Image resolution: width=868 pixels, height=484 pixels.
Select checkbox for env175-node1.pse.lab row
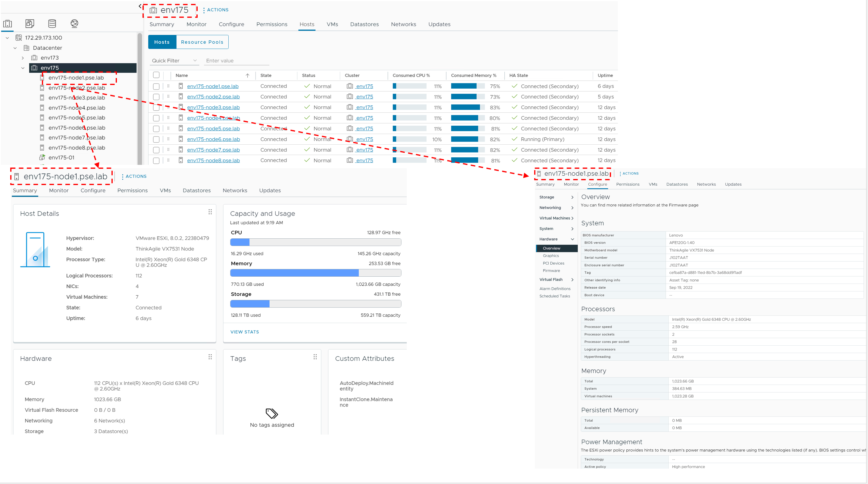[156, 86]
